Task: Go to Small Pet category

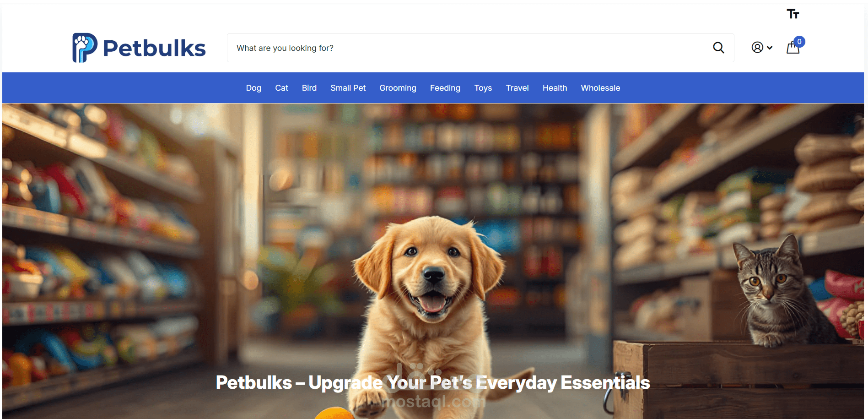Action: click(x=348, y=88)
